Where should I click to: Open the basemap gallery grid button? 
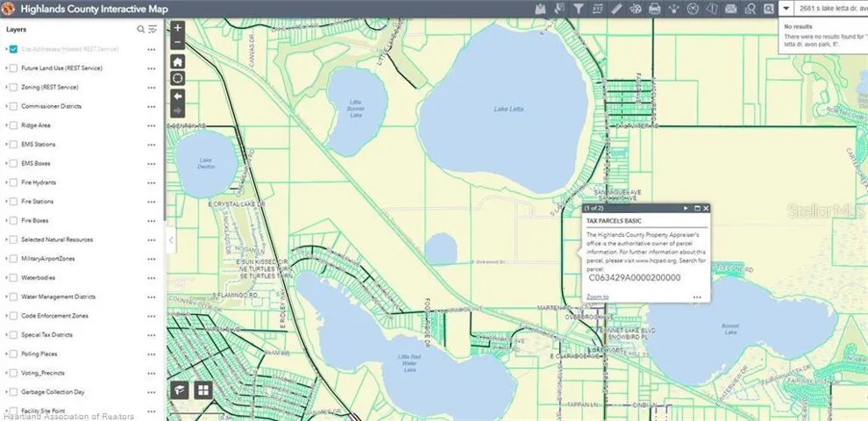203,390
